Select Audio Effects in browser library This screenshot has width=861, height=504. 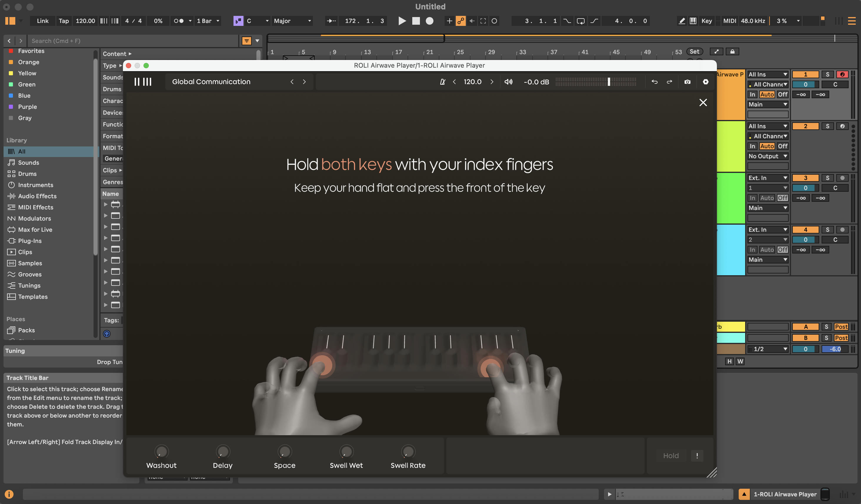(x=37, y=196)
